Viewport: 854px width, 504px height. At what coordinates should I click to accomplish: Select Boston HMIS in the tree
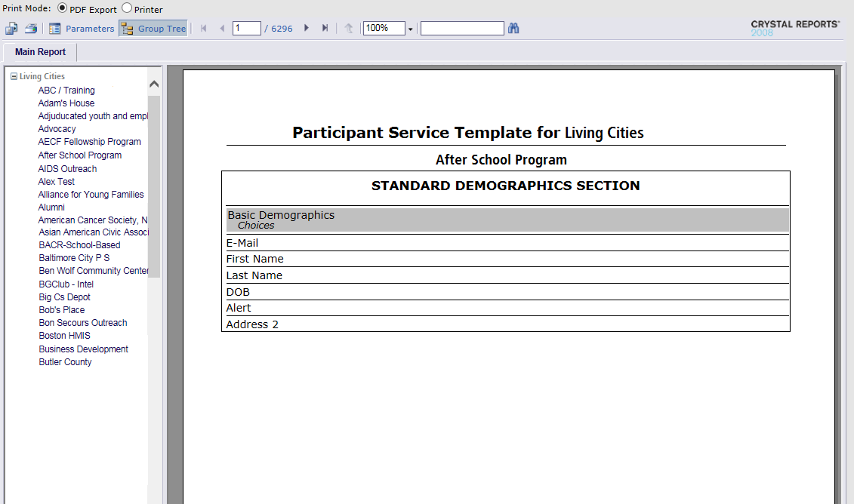click(64, 336)
